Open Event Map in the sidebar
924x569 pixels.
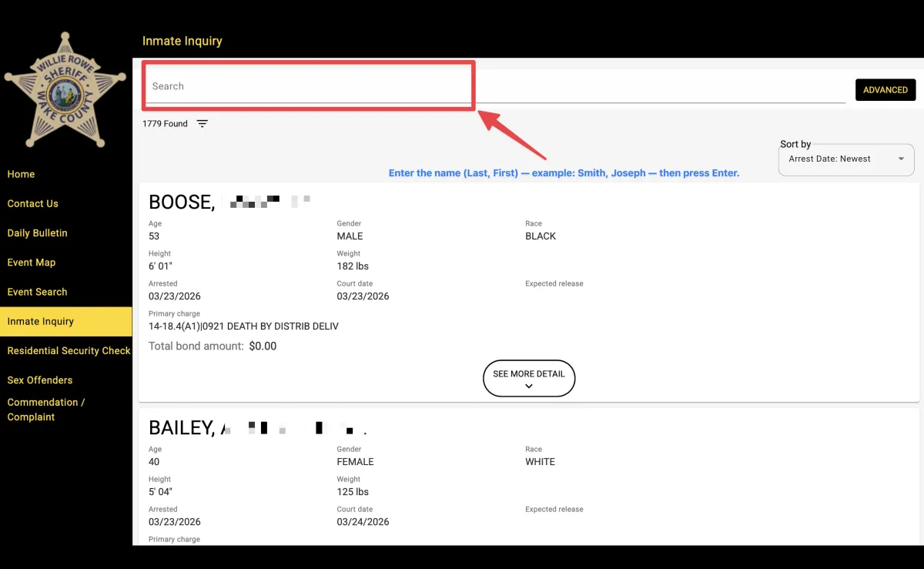(x=32, y=263)
